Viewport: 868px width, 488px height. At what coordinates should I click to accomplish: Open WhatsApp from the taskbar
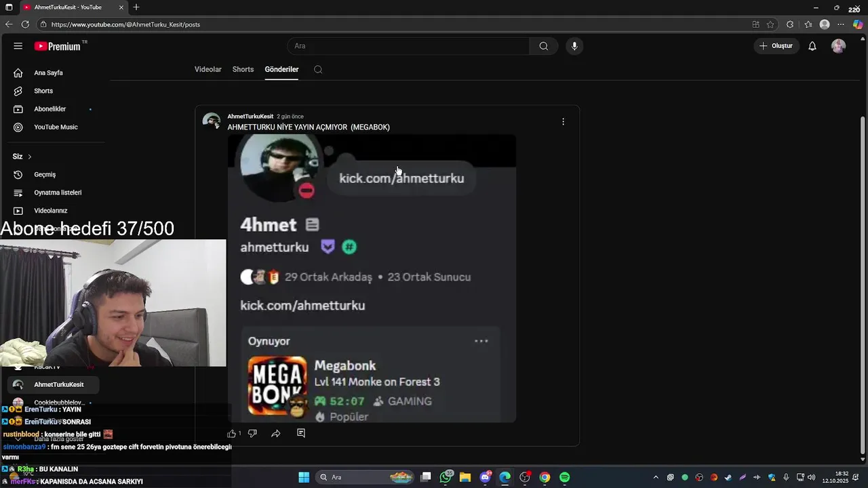[x=446, y=477]
